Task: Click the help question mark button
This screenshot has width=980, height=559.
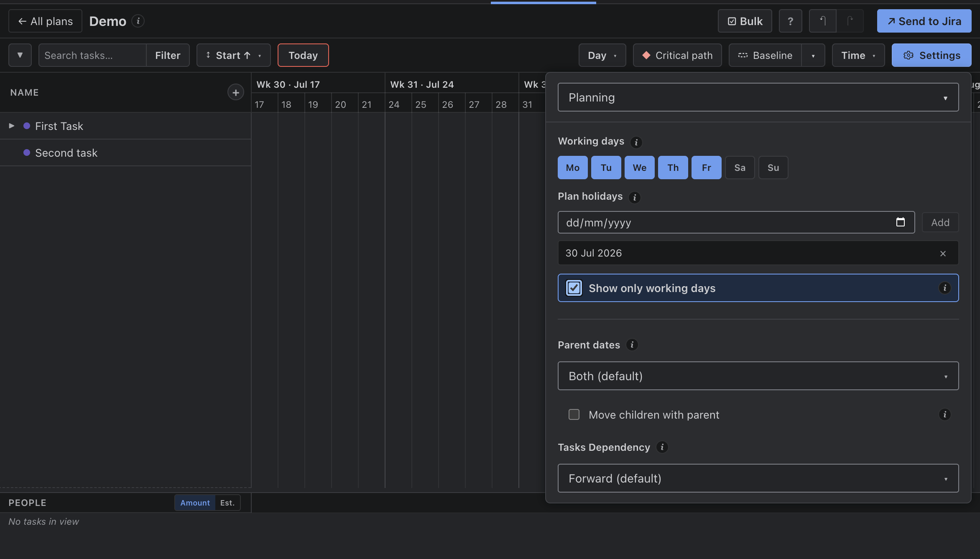Action: [x=790, y=21]
